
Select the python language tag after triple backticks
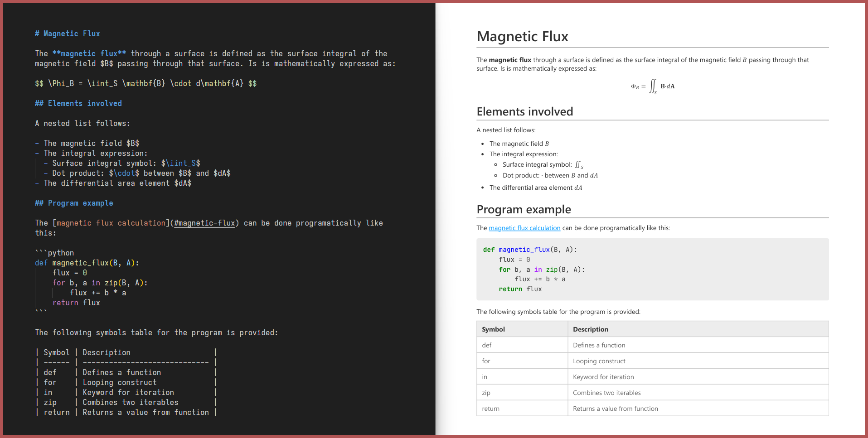point(60,253)
